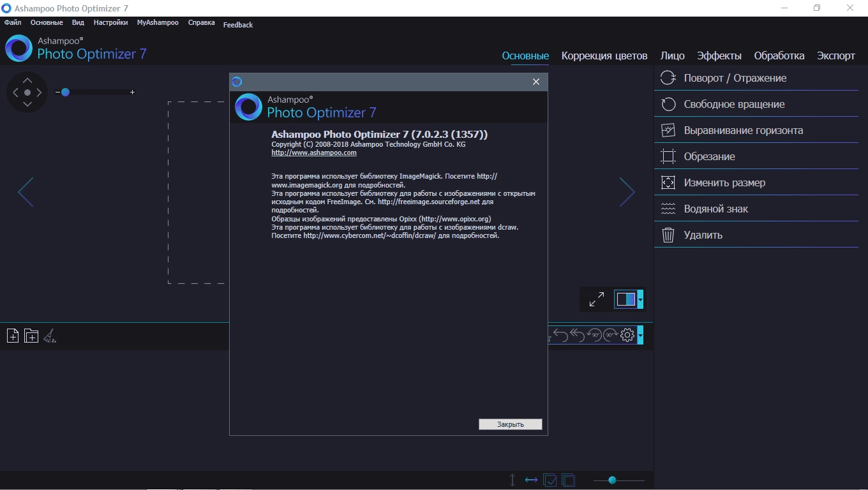
Task: Open the Основные menu in menu bar
Action: [47, 22]
